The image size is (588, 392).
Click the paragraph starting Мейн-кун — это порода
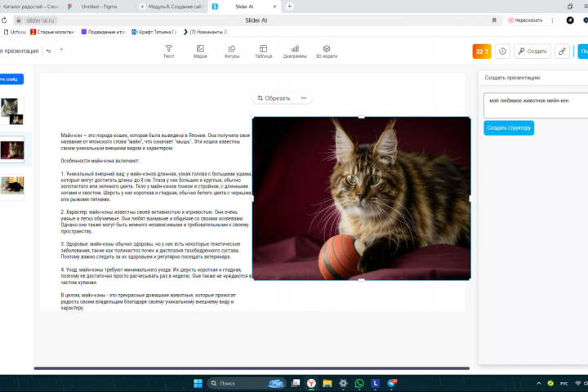[155, 142]
